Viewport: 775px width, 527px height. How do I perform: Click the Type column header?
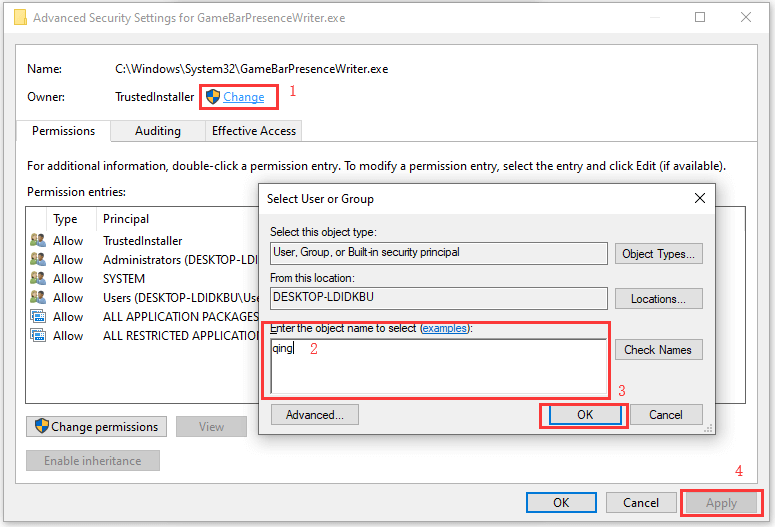65,219
